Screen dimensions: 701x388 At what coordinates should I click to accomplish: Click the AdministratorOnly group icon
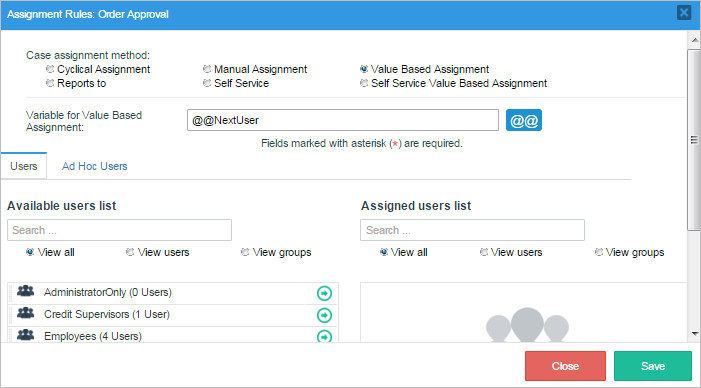[25, 291]
